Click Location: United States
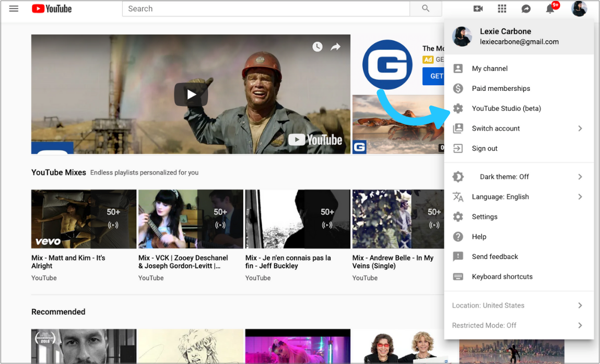600x364 pixels. pyautogui.click(x=488, y=305)
